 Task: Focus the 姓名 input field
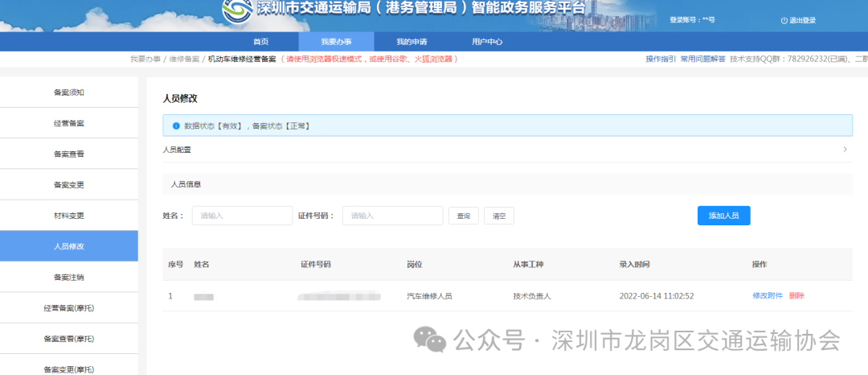pyautogui.click(x=242, y=216)
